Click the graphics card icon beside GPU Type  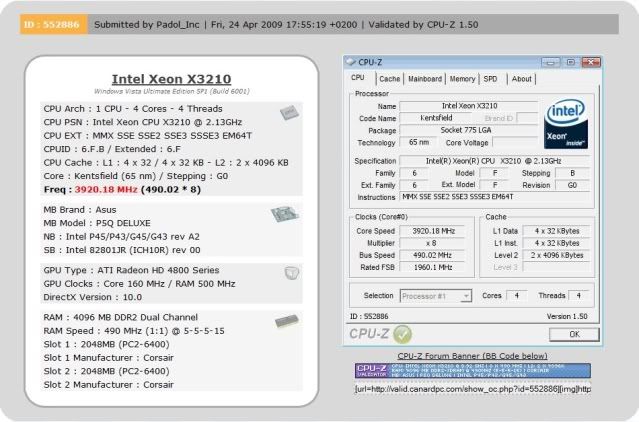pos(292,273)
